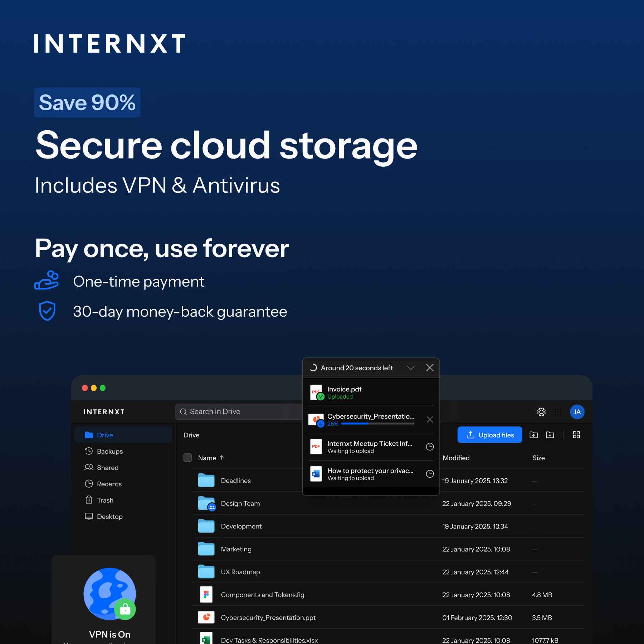Viewport: 644px width, 644px height.
Task: Open the Desktop entry in the sidebar
Action: pos(110,516)
